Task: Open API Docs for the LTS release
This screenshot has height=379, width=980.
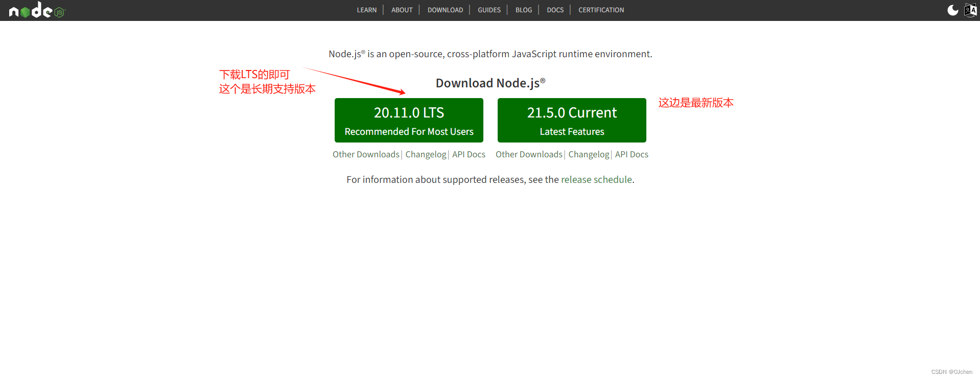Action: pos(469,154)
